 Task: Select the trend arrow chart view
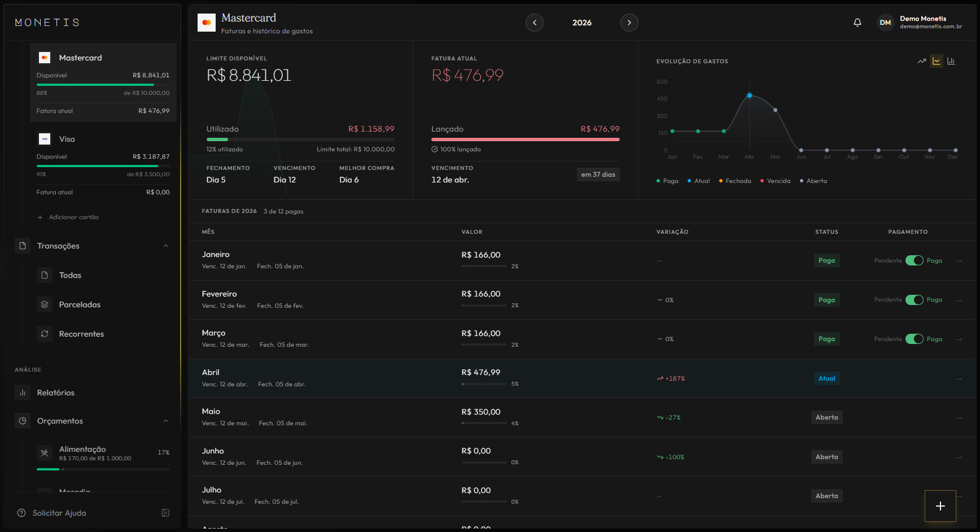pyautogui.click(x=922, y=61)
